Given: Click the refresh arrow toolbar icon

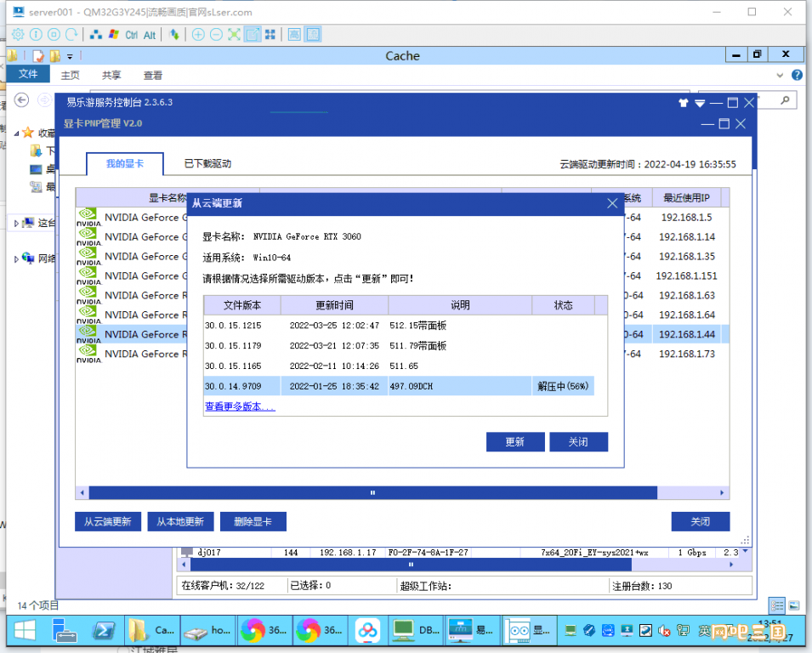Looking at the screenshot, I should 72,35.
